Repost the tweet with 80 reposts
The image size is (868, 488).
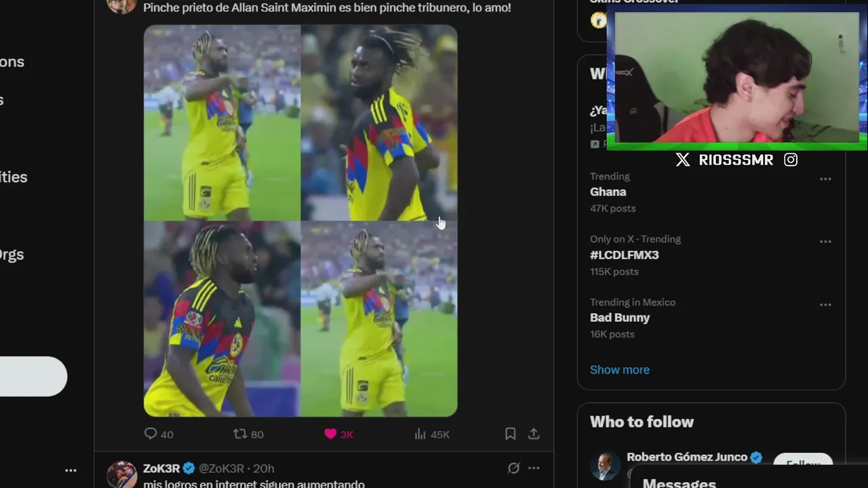[240, 434]
